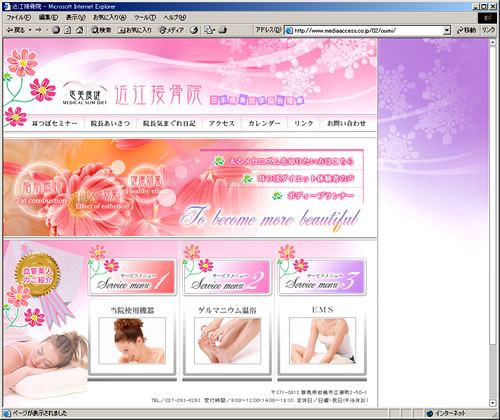Open the ツール(T) menu
The width and height of the screenshot is (500, 420).
pyautogui.click(x=145, y=17)
